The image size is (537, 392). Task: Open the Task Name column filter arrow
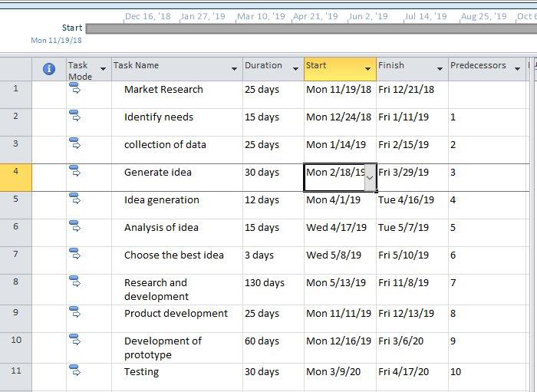(234, 69)
